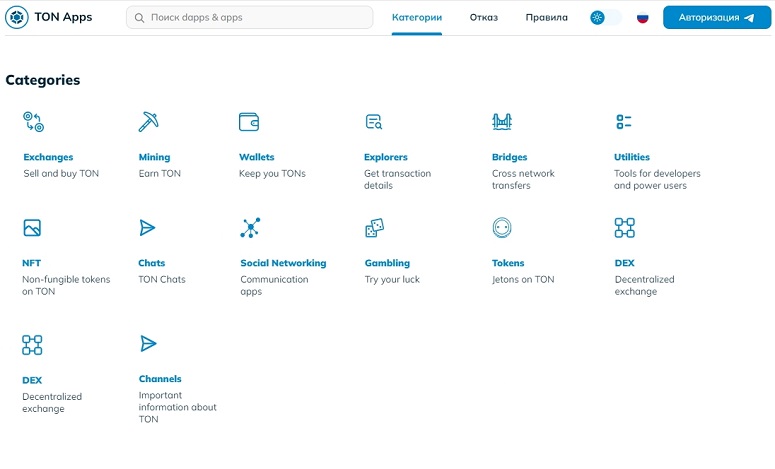This screenshot has height=469, width=775.
Task: Open the Explorers link
Action: pyautogui.click(x=386, y=157)
